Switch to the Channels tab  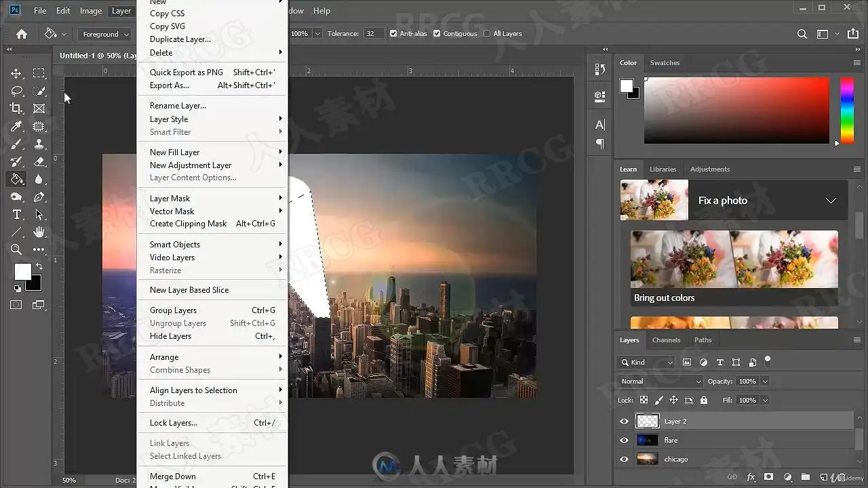point(666,340)
